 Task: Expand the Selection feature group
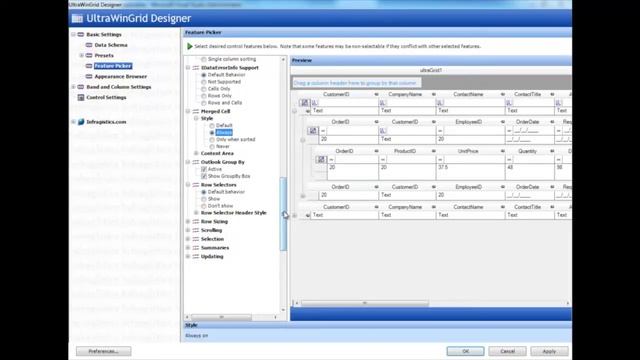pyautogui.click(x=188, y=239)
